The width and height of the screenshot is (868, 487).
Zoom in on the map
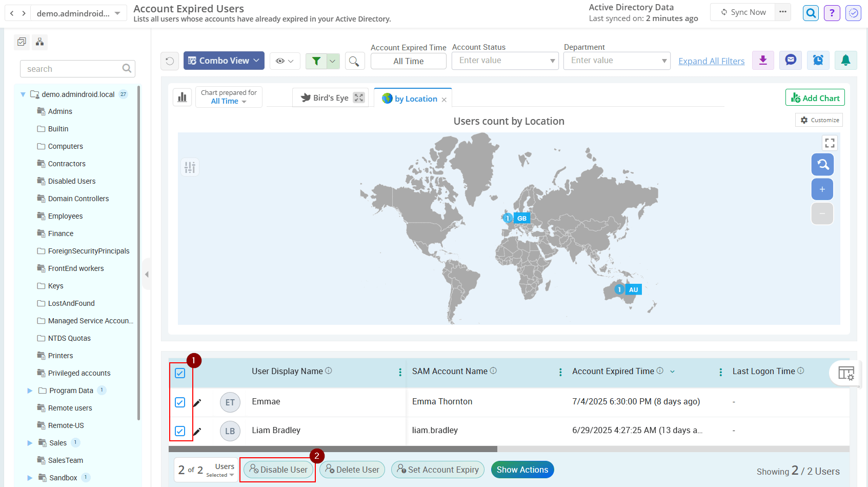pyautogui.click(x=822, y=189)
